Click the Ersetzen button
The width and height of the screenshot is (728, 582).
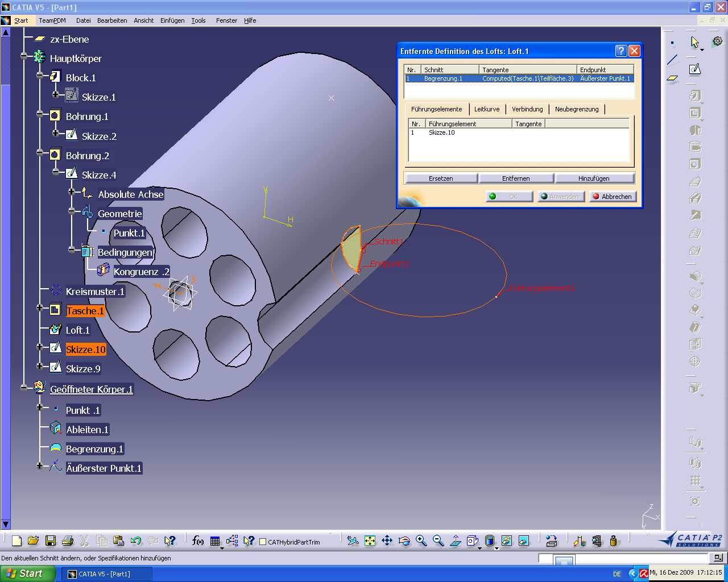[x=441, y=178]
